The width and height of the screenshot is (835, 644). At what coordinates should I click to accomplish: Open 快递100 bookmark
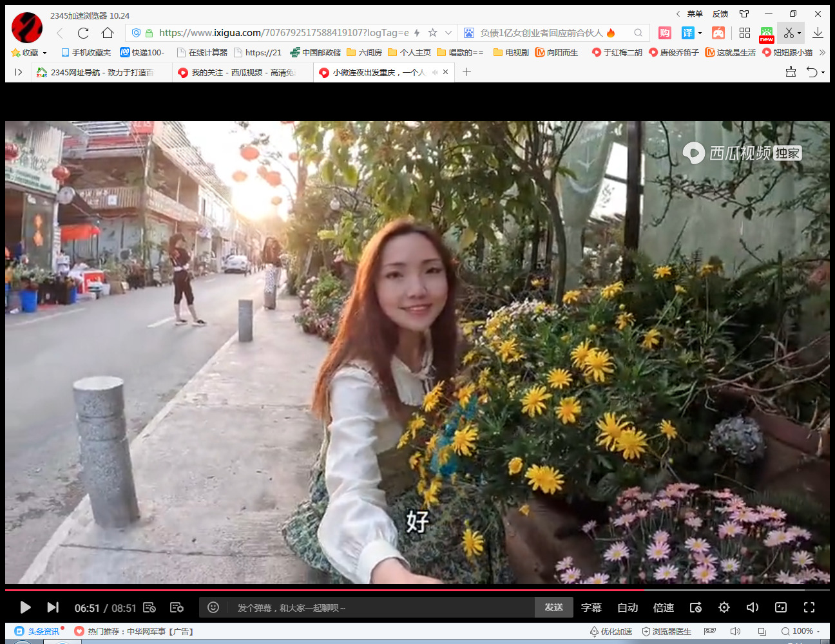(x=142, y=53)
